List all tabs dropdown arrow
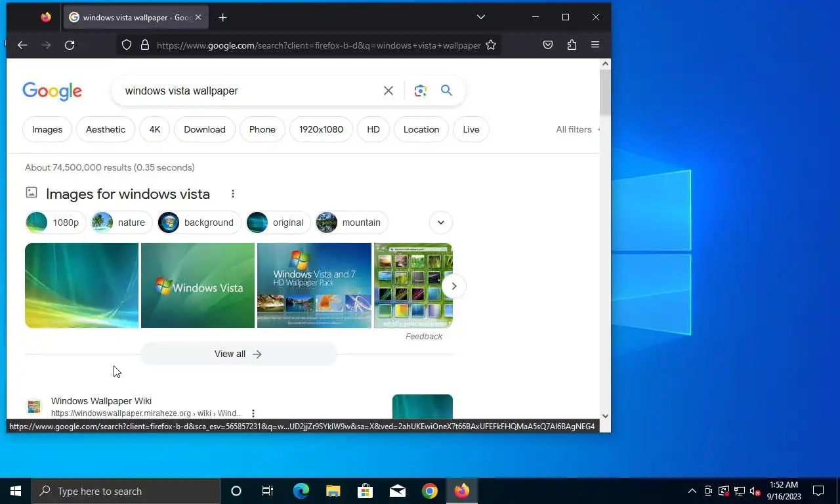This screenshot has height=504, width=840. [481, 18]
